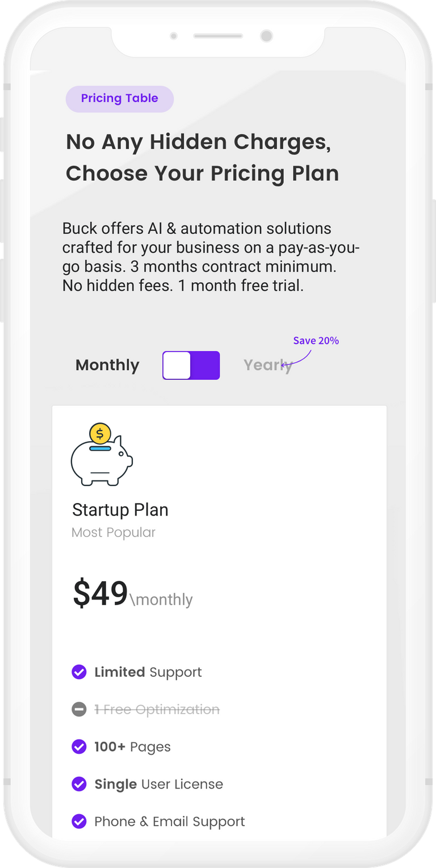Click the $49 monthly price
This screenshot has height=868, width=436.
click(133, 594)
